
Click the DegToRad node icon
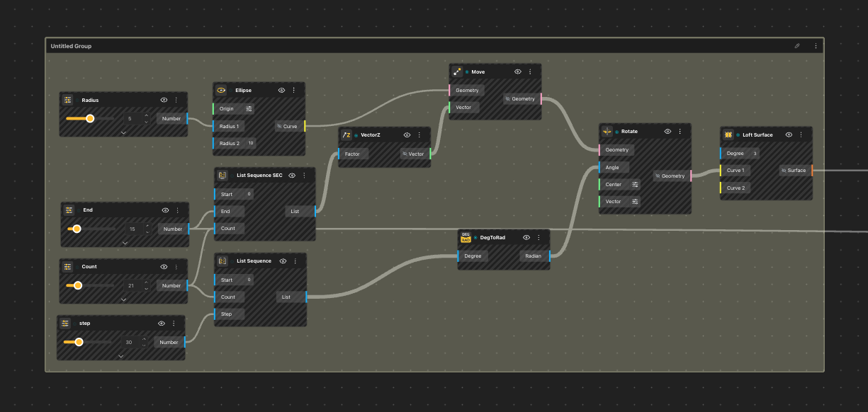[466, 238]
